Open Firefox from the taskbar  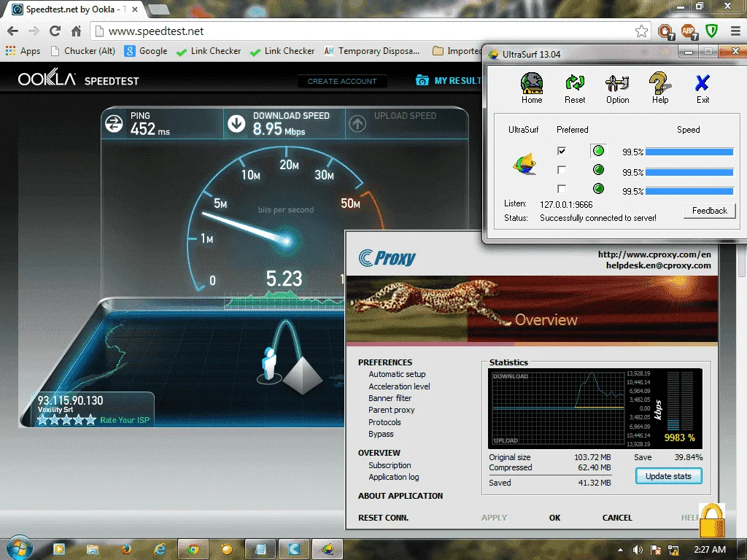tap(125, 549)
